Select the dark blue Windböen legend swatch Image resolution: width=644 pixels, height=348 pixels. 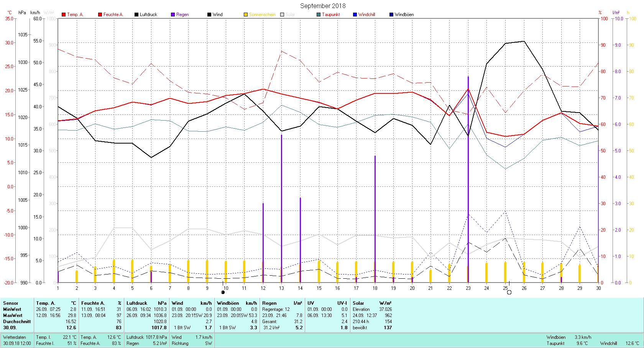[x=391, y=15]
